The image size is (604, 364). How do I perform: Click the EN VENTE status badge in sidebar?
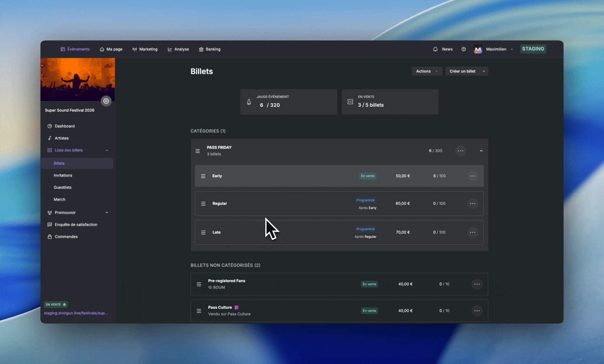tap(56, 305)
